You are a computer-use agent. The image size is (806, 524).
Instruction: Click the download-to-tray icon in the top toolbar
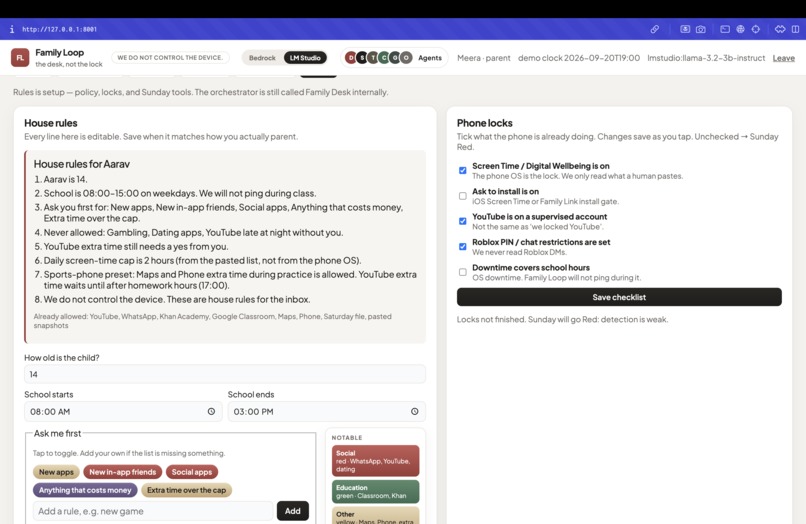[685, 29]
